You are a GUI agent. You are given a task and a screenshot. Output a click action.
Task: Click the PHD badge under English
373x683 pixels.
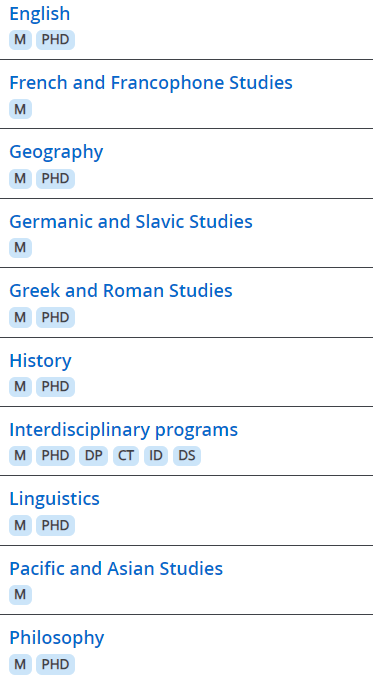tap(55, 40)
